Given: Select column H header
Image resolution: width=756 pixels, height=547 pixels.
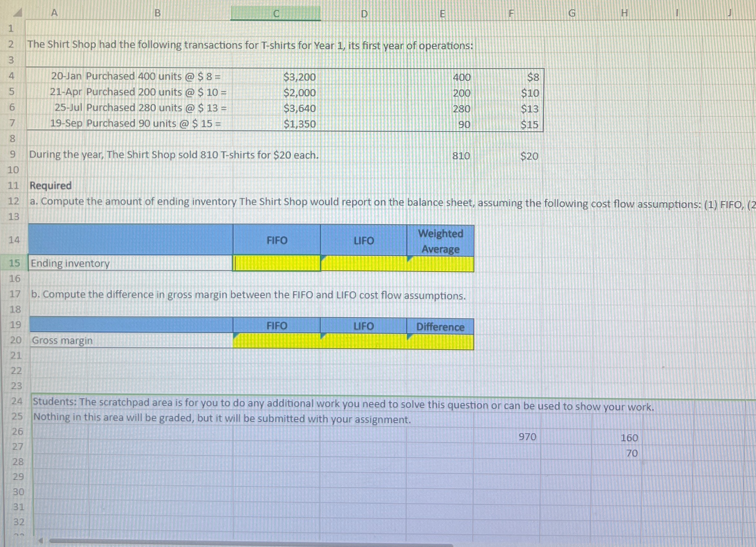Looking at the screenshot, I should pyautogui.click(x=624, y=13).
